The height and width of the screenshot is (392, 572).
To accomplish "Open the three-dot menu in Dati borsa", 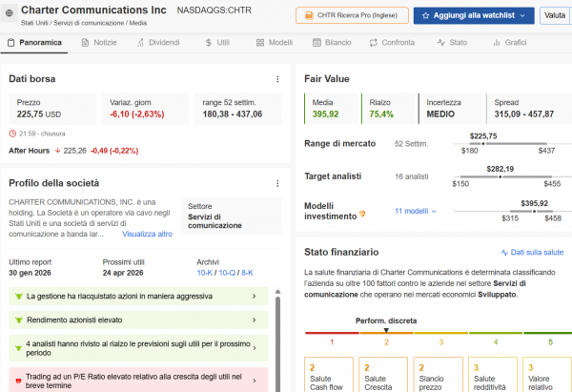I will (277, 79).
